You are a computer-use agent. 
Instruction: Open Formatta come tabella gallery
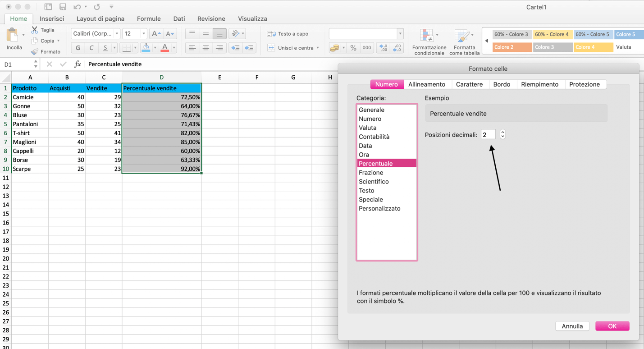click(464, 42)
